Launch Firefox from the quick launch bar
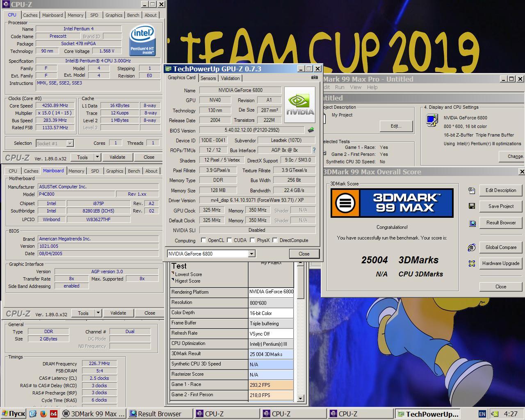The width and height of the screenshot is (525, 420). pos(43,414)
